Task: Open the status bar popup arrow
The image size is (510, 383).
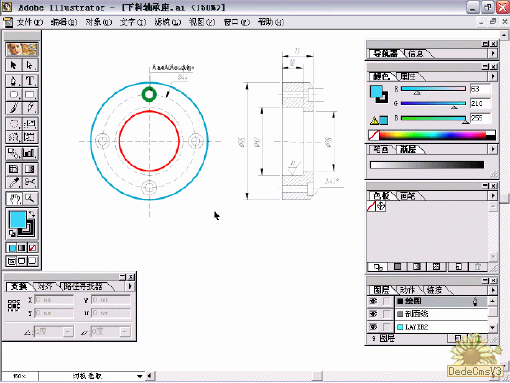Action: [140, 376]
